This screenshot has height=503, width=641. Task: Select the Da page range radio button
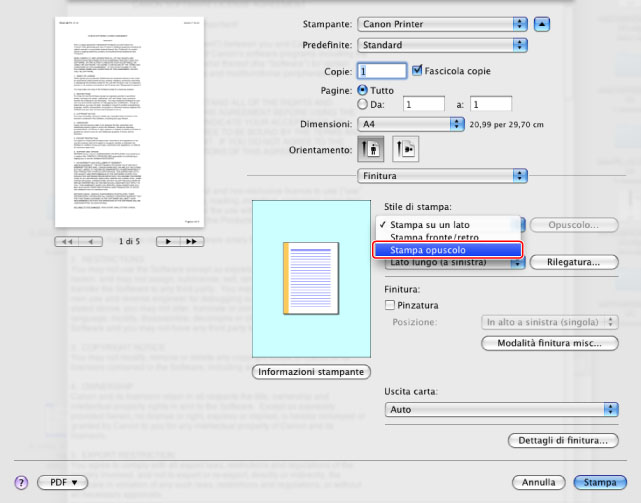[363, 103]
